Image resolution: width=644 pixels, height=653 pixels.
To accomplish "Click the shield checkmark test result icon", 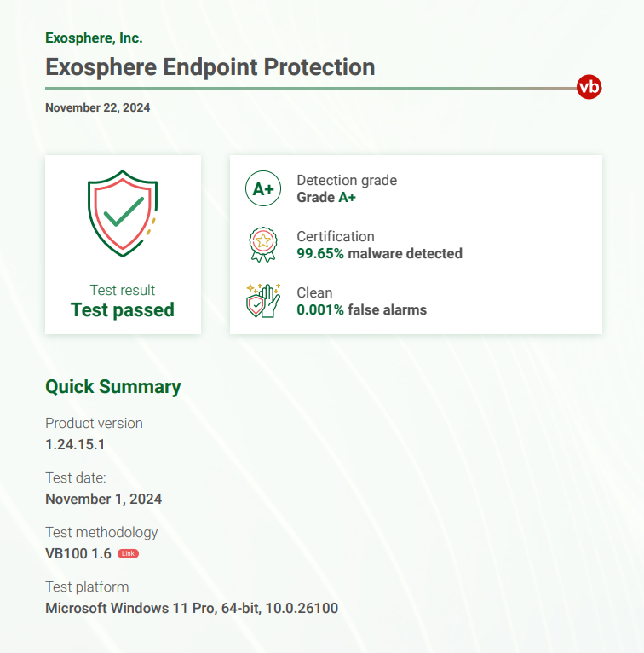I will click(123, 213).
